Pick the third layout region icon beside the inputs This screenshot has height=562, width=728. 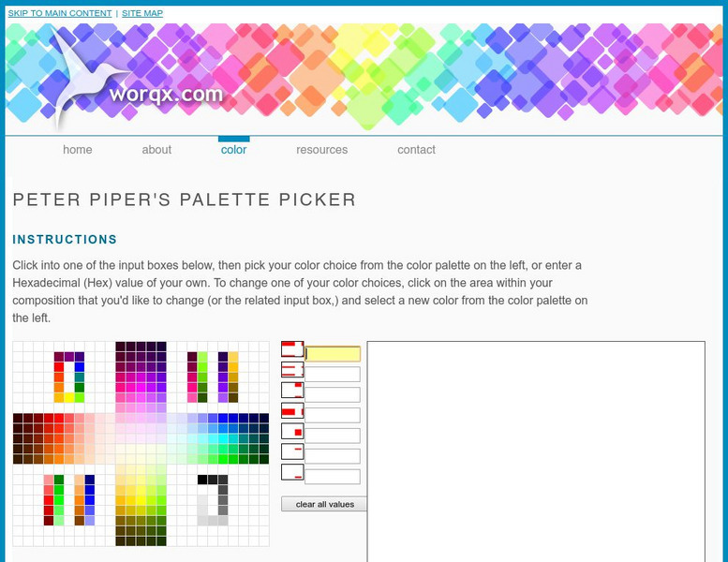pos(292,391)
